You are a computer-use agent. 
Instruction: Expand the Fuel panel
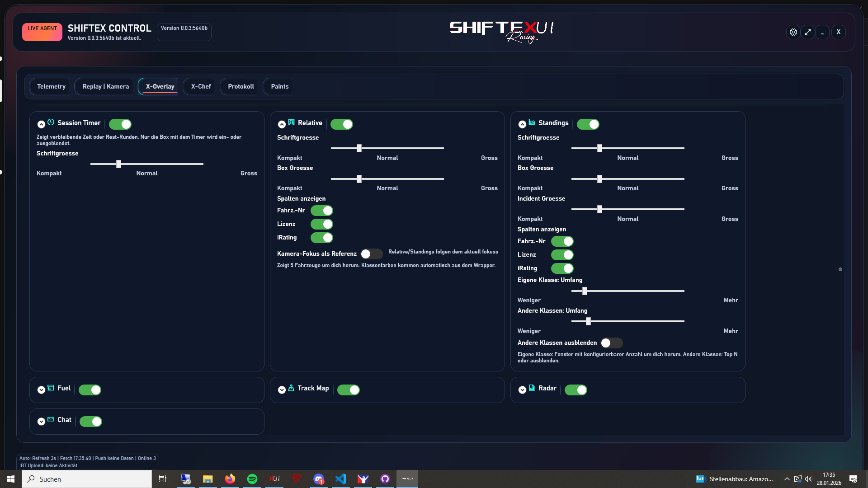click(x=41, y=389)
